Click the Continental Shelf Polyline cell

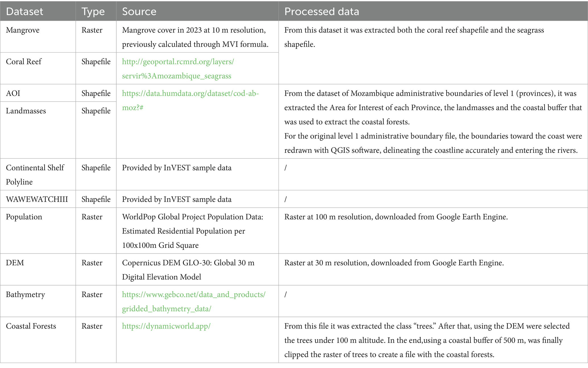click(x=35, y=174)
